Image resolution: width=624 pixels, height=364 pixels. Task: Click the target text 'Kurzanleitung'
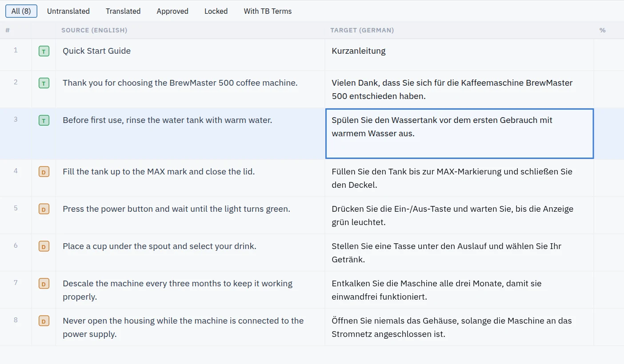click(359, 51)
